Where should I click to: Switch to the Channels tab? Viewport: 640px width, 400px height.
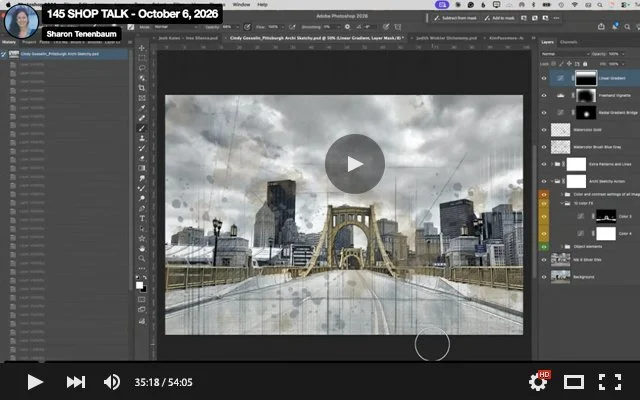click(569, 42)
